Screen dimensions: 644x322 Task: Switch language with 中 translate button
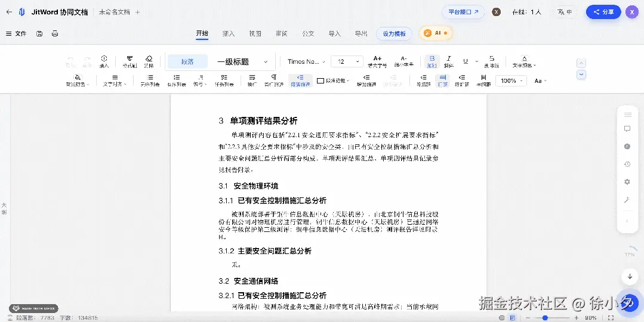(565, 12)
